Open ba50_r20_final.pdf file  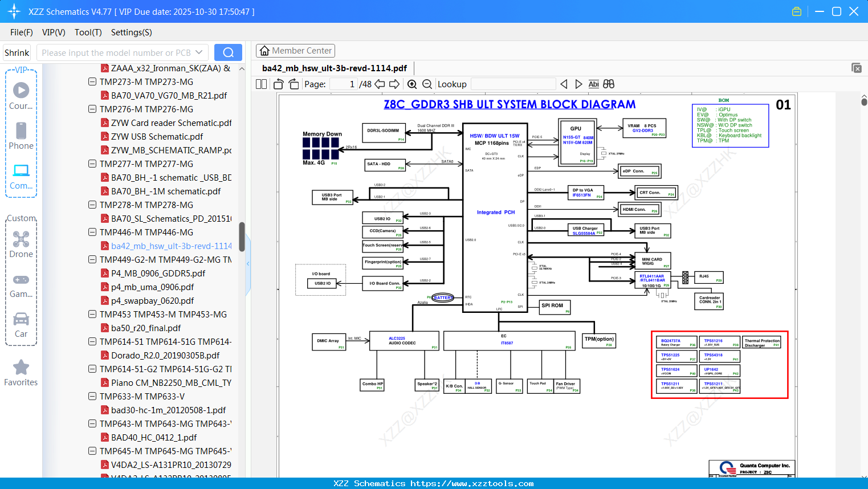pos(146,328)
